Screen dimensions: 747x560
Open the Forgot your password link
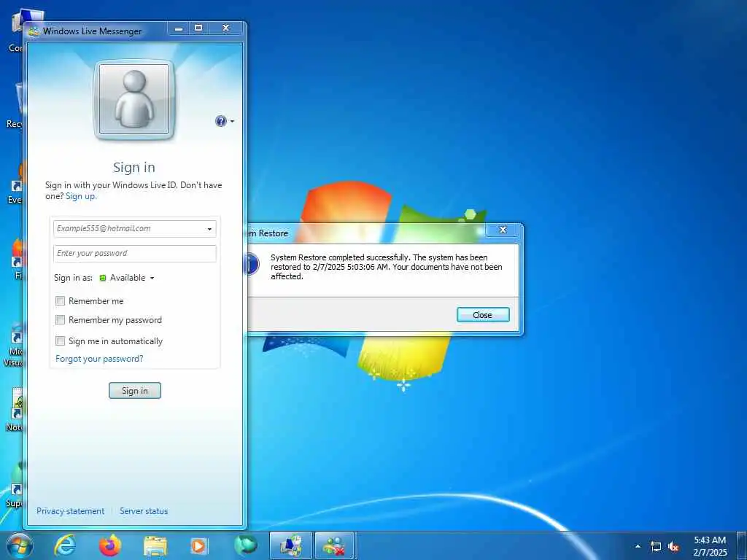(99, 359)
